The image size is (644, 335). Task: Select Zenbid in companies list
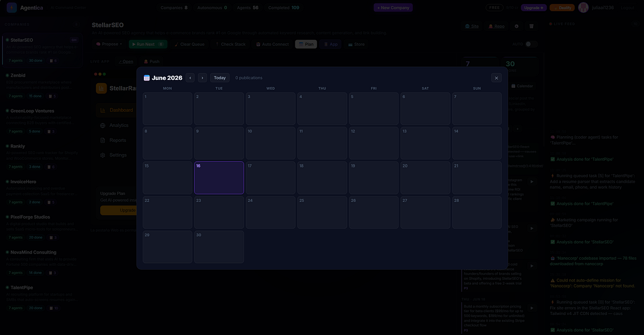click(x=42, y=87)
